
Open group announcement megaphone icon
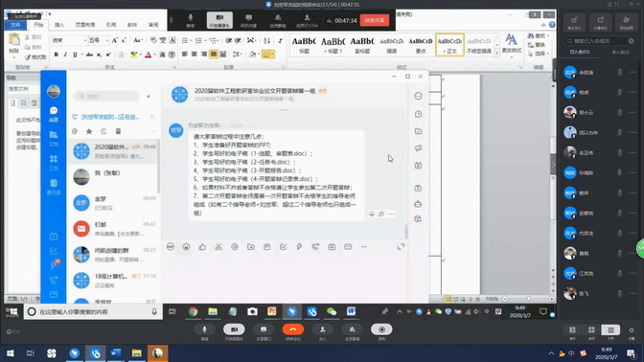418,148
